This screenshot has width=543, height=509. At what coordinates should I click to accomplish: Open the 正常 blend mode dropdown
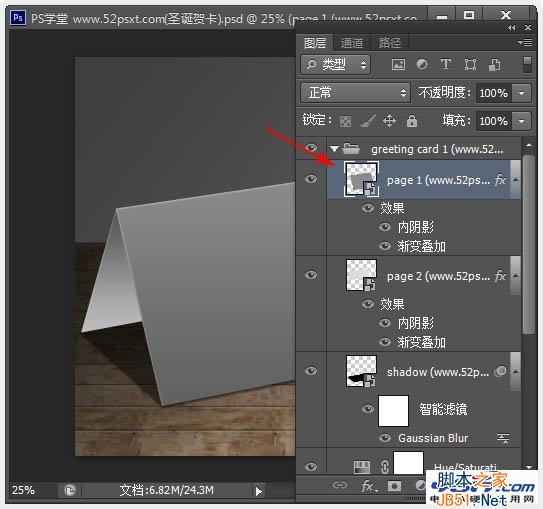click(355, 92)
